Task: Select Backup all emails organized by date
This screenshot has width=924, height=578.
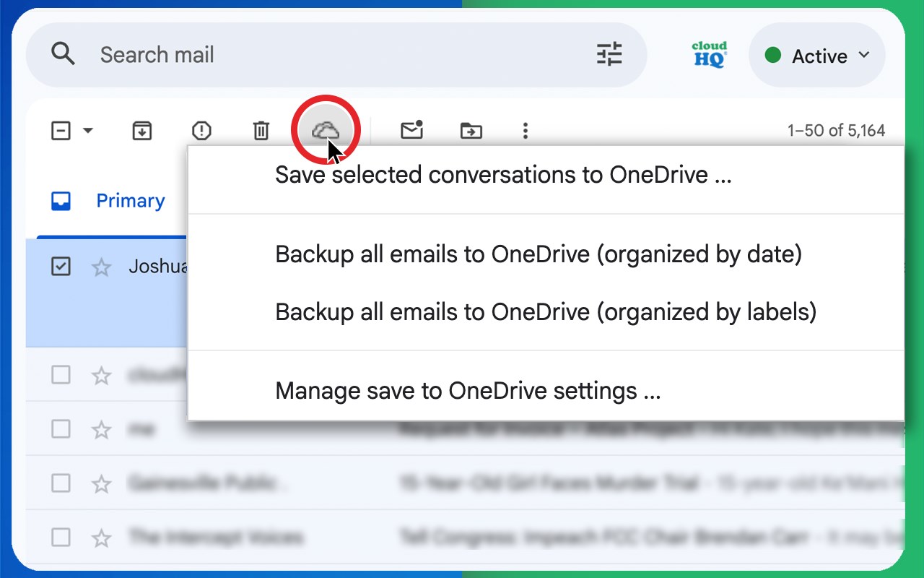Action: (x=539, y=254)
